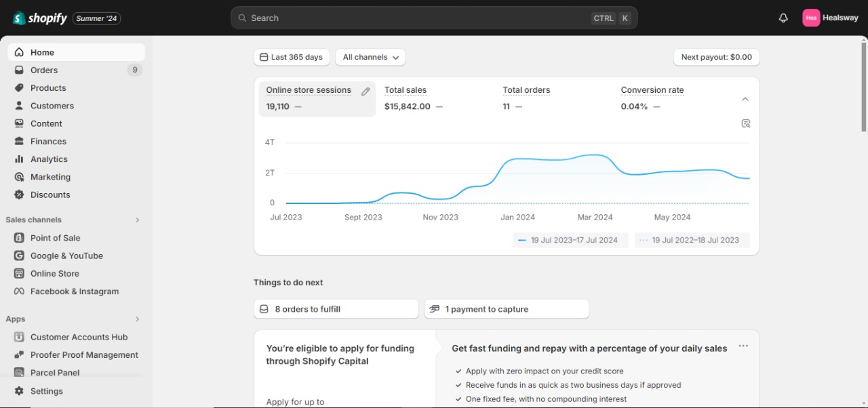This screenshot has height=408, width=868.
Task: Open Google & YouTube sales channel
Action: [66, 256]
